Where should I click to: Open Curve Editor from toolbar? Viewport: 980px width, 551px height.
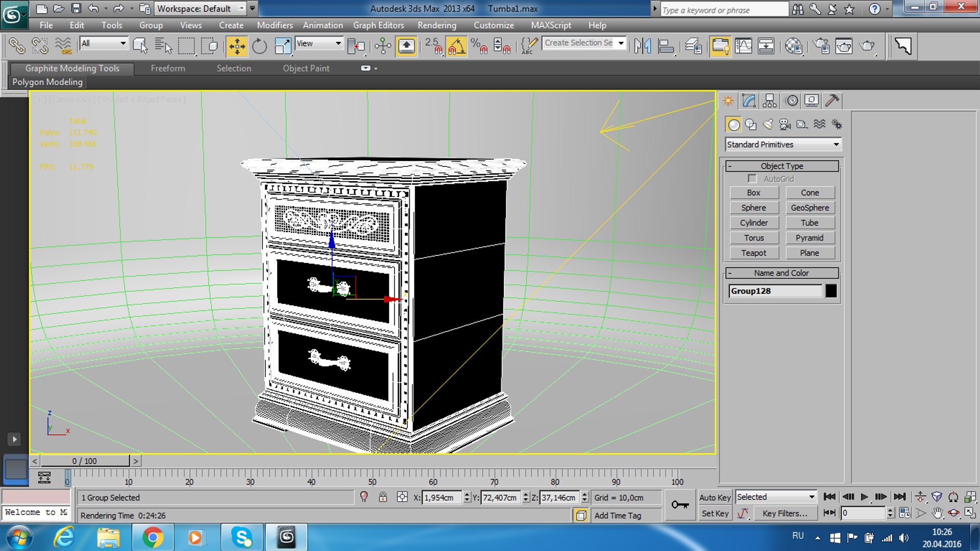click(743, 46)
